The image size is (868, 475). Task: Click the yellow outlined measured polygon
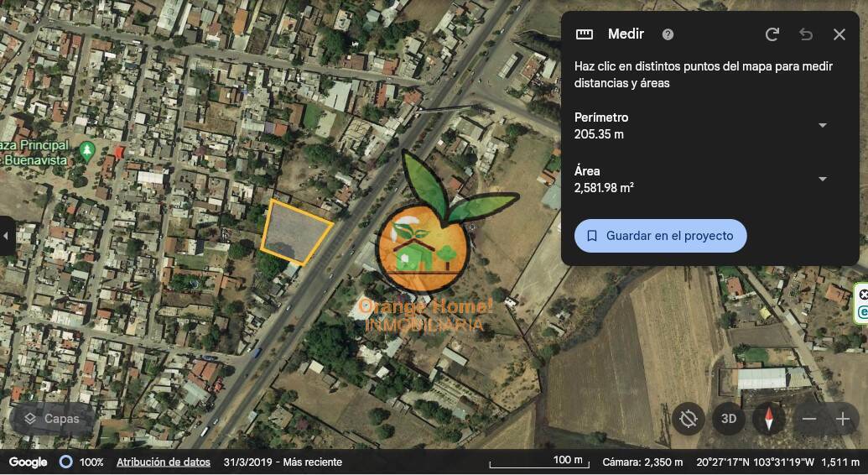pyautogui.click(x=294, y=231)
